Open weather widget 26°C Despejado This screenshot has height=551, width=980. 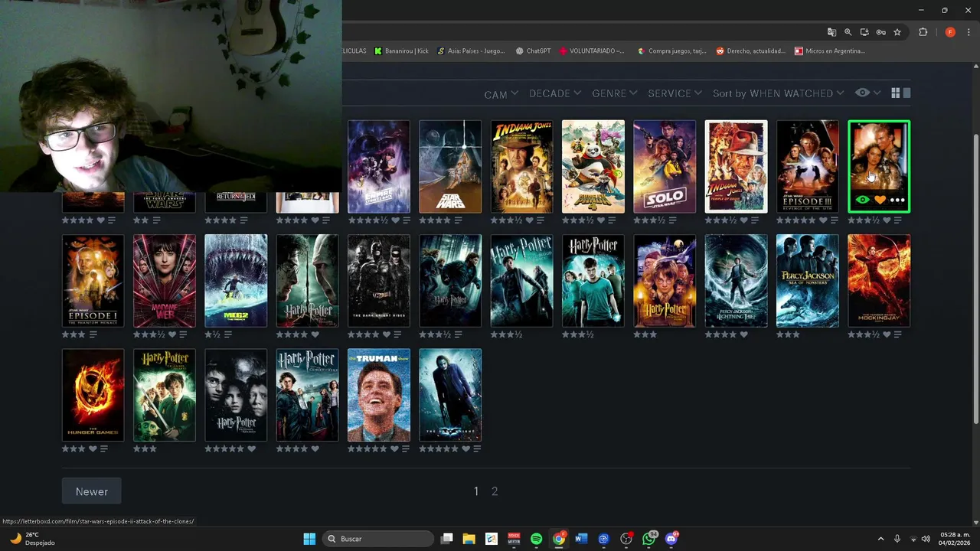(x=32, y=539)
